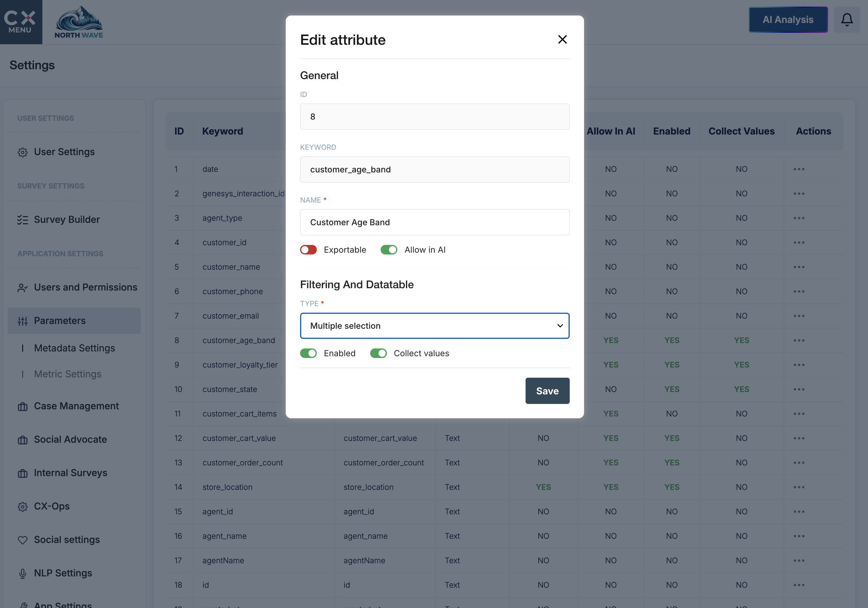Image resolution: width=868 pixels, height=608 pixels.
Task: Toggle the Collect values switch
Action: (x=378, y=353)
